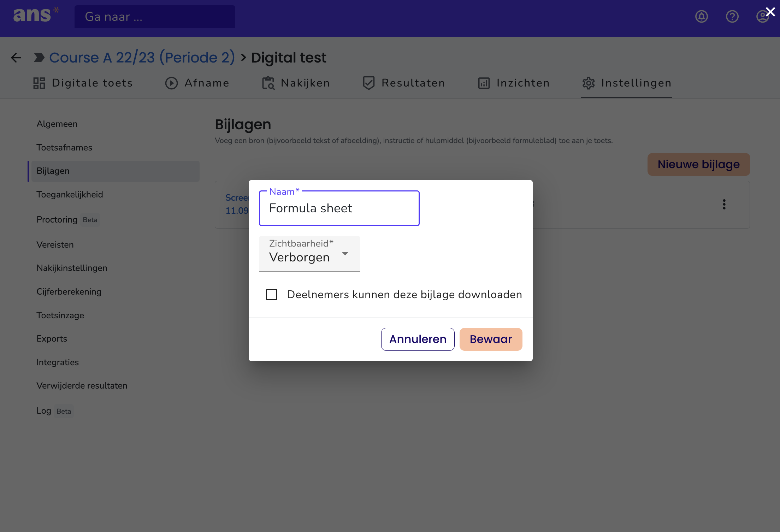
Task: Click the Bijlagen page heading
Action: [x=243, y=124]
